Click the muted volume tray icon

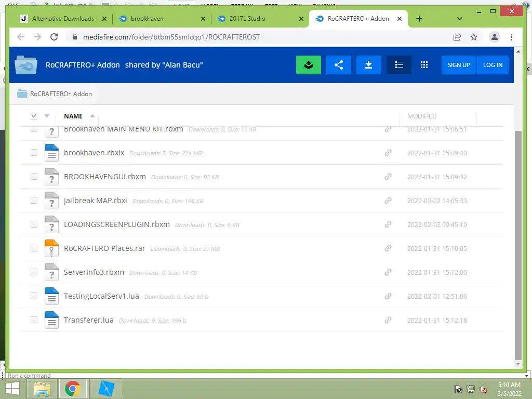[483, 389]
